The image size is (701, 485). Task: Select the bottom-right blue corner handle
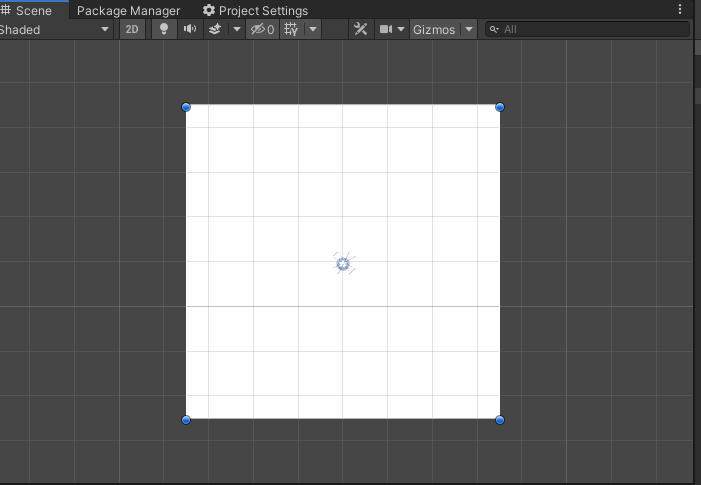pyautogui.click(x=500, y=420)
